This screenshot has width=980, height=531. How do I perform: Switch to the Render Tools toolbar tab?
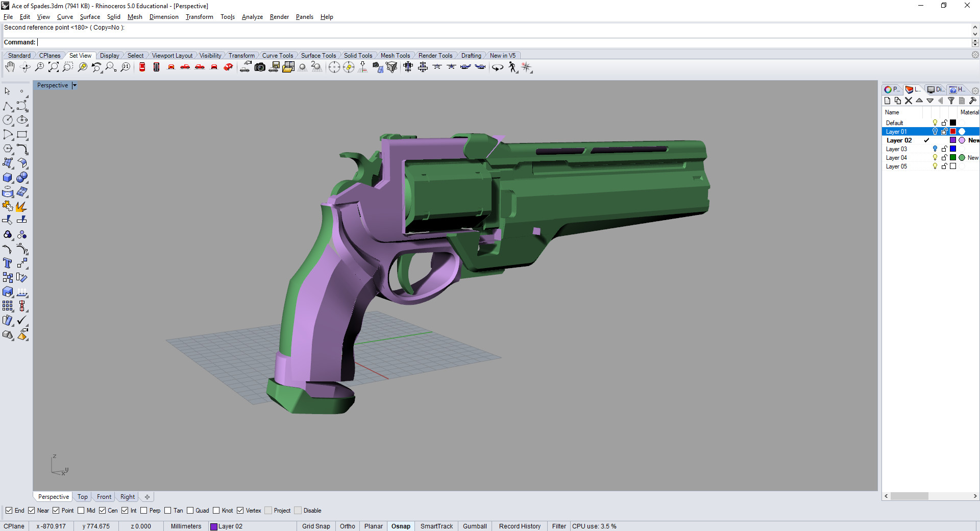[435, 56]
